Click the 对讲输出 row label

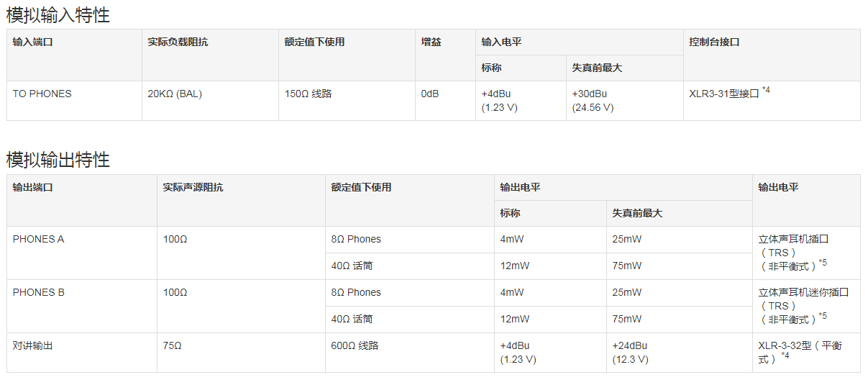[x=32, y=345]
